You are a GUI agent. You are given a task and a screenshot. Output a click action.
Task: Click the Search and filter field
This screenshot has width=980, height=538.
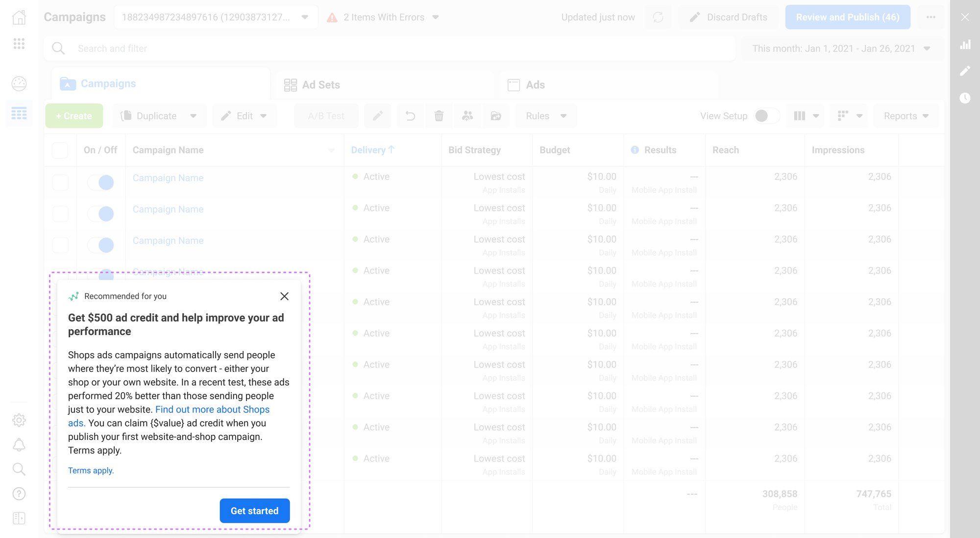point(390,49)
